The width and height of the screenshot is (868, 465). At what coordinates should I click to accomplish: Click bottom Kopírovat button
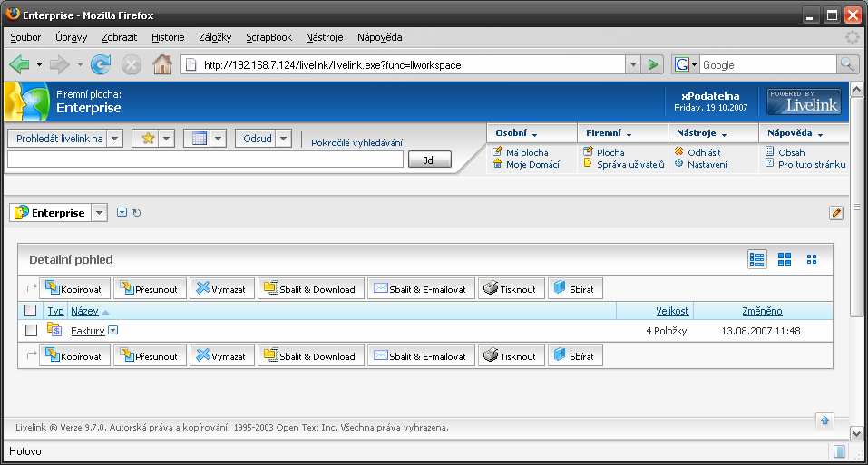[x=74, y=355]
